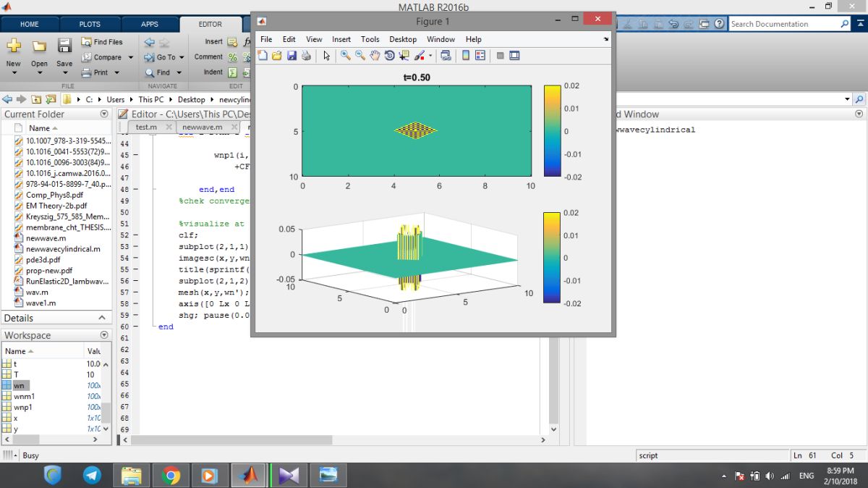Click Show Plot Tools and Dock Figure icon
Viewport: 868px width, 488px height.
pyautogui.click(x=514, y=56)
